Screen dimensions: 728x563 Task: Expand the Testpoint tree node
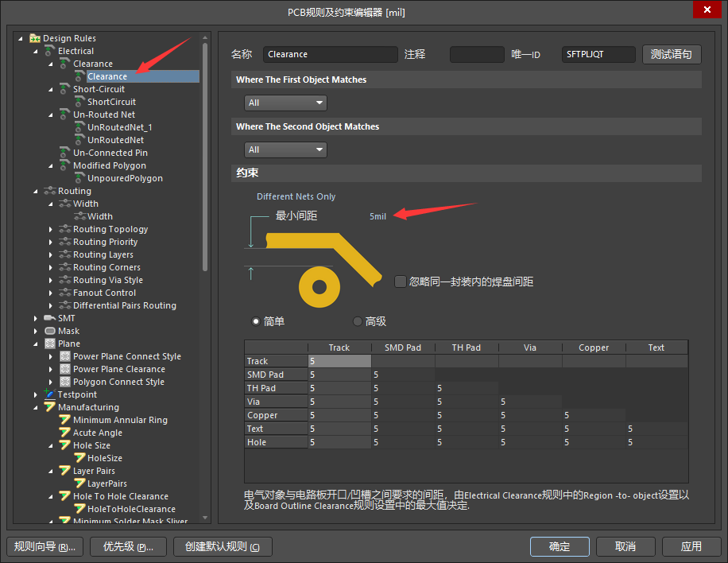36,395
